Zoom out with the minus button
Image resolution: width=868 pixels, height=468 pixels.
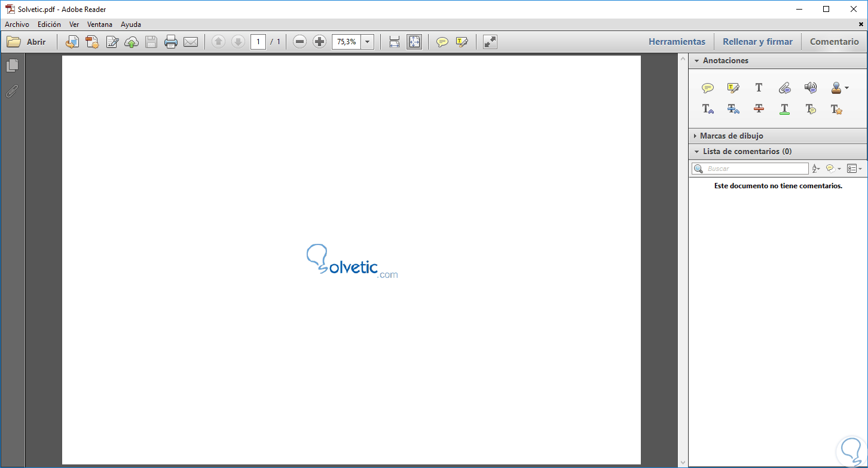(300, 42)
